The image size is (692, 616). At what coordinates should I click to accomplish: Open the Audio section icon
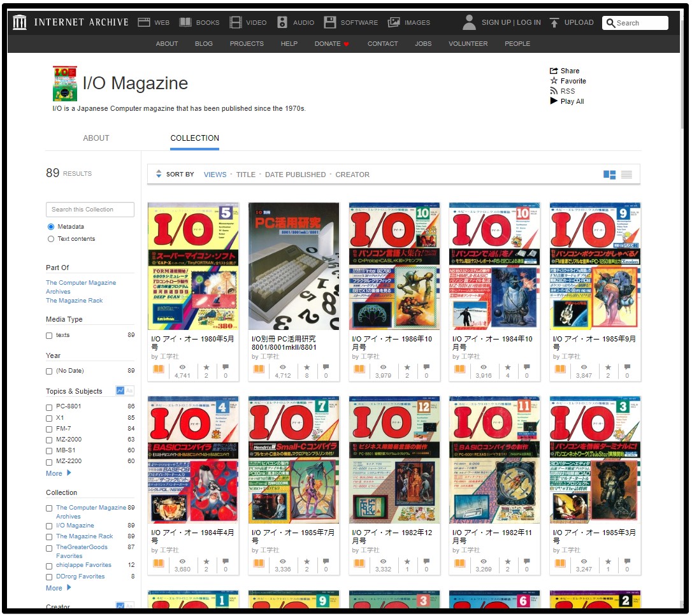(x=282, y=22)
